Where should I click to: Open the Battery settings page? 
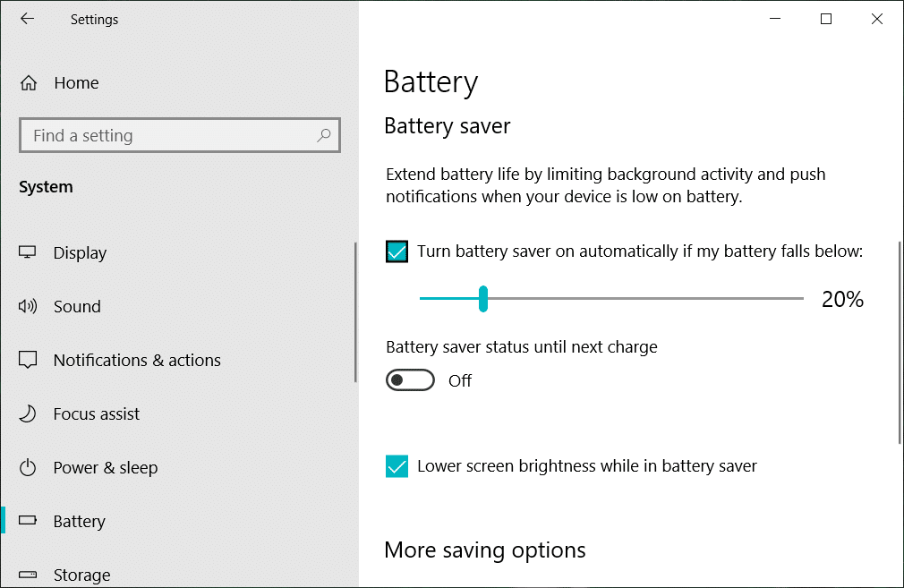click(79, 521)
